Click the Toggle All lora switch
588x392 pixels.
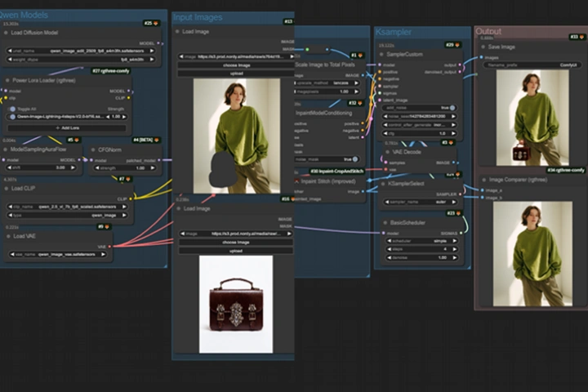coord(12,109)
